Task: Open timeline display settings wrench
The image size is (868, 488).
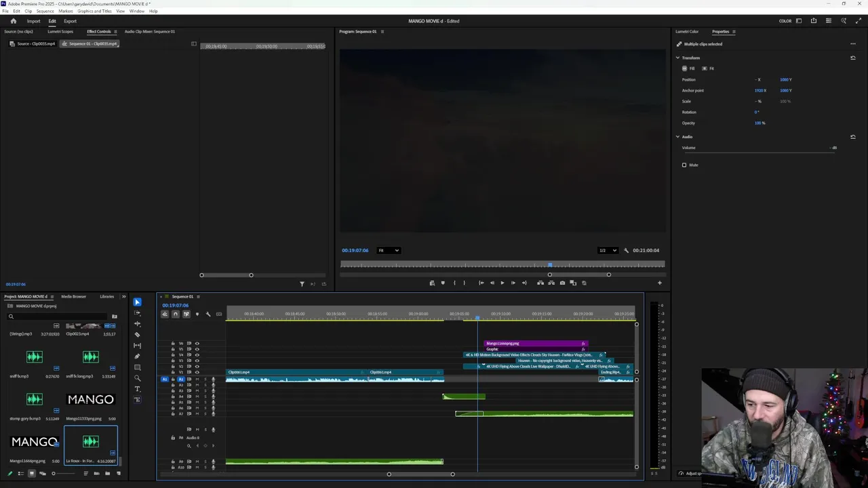Action: coord(208,314)
